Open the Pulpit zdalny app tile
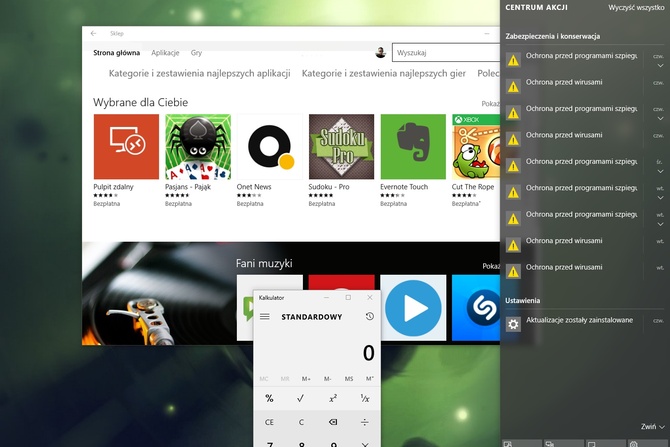The height and width of the screenshot is (447, 670). (126, 146)
